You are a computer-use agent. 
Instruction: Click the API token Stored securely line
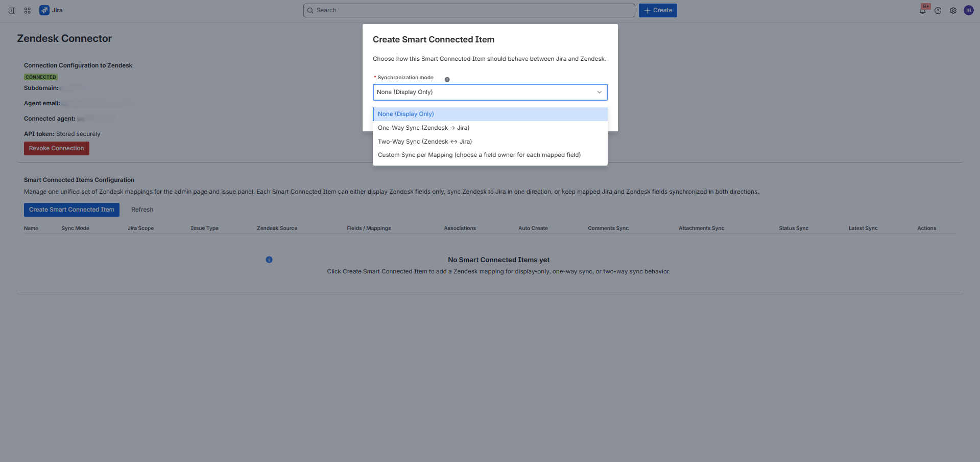62,134
